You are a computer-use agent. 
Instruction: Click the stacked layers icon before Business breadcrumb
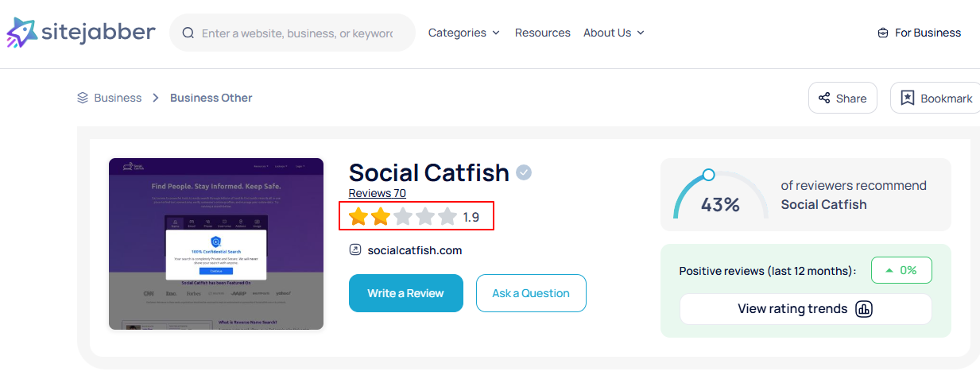point(83,98)
